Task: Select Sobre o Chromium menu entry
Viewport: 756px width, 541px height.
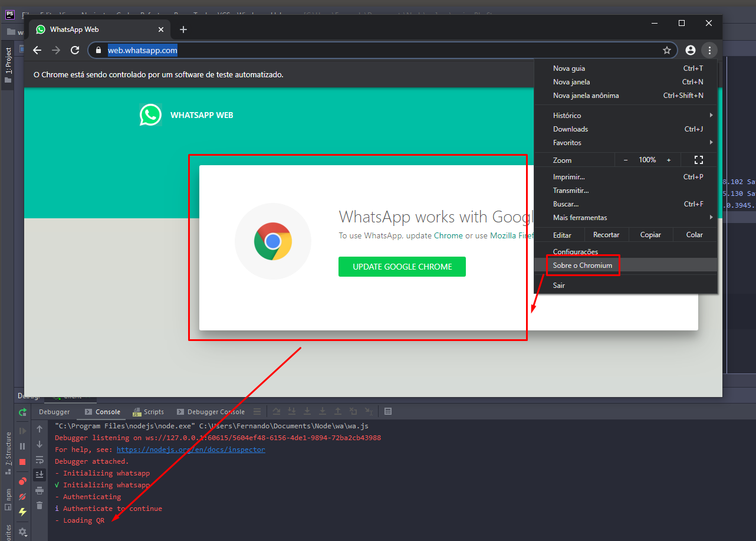Action: [x=583, y=265]
